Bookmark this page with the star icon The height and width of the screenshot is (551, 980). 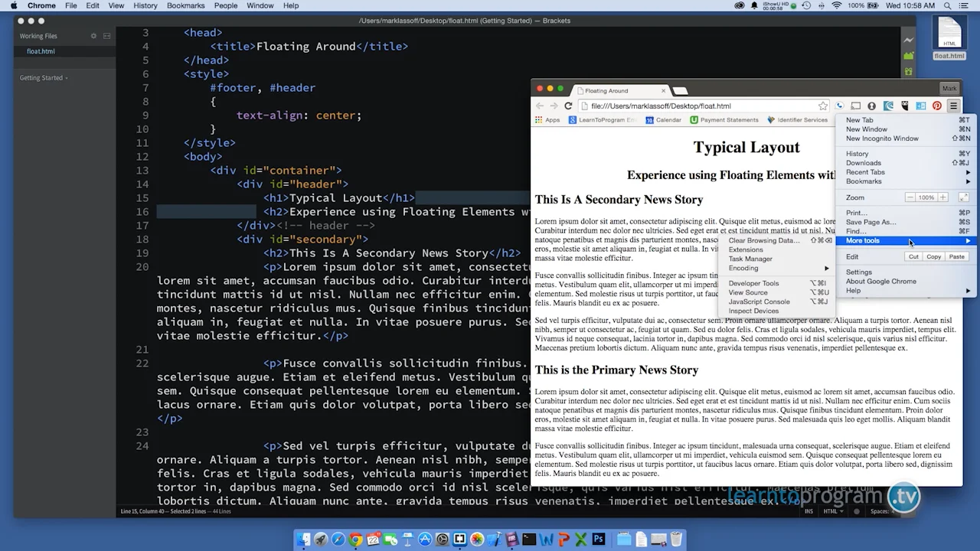click(x=823, y=106)
